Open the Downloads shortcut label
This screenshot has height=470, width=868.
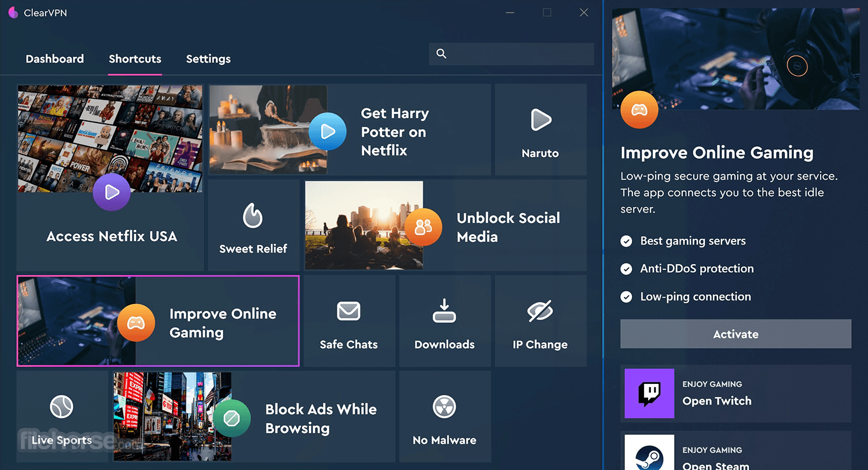444,345
